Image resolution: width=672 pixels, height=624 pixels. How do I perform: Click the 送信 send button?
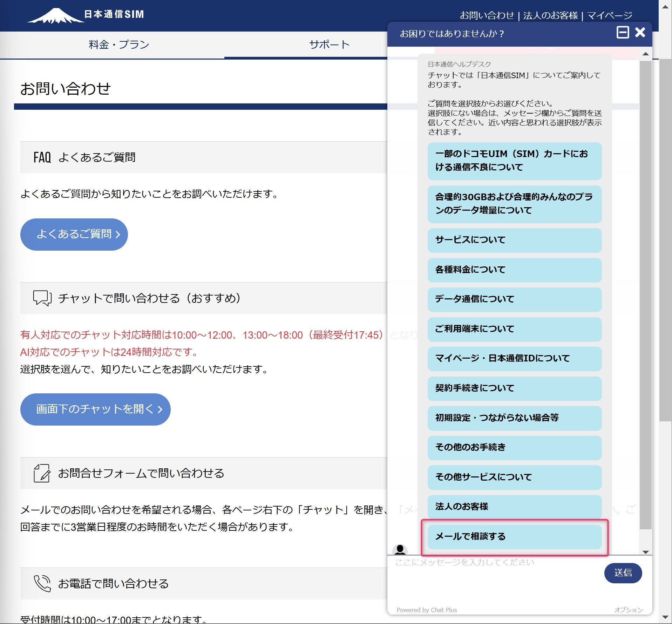tap(623, 573)
